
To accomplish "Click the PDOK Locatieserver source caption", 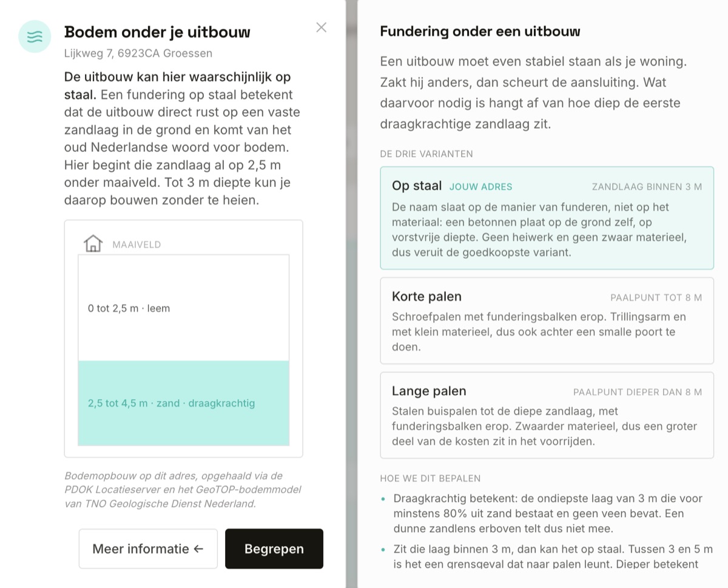I will pos(183,490).
